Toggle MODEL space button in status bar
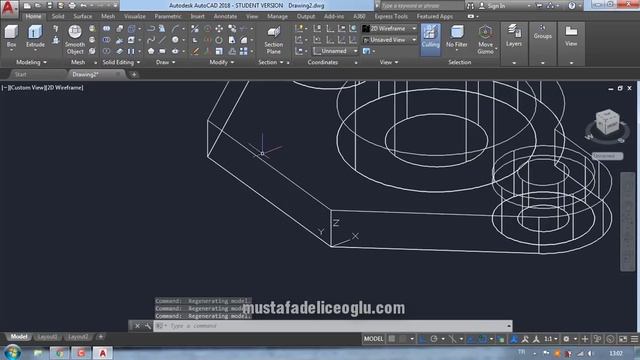 pos(373,339)
